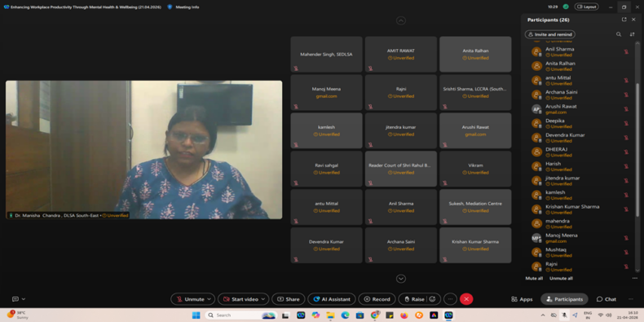This screenshot has height=322, width=644.
Task: Leave meeting with the red X button
Action: [466, 299]
